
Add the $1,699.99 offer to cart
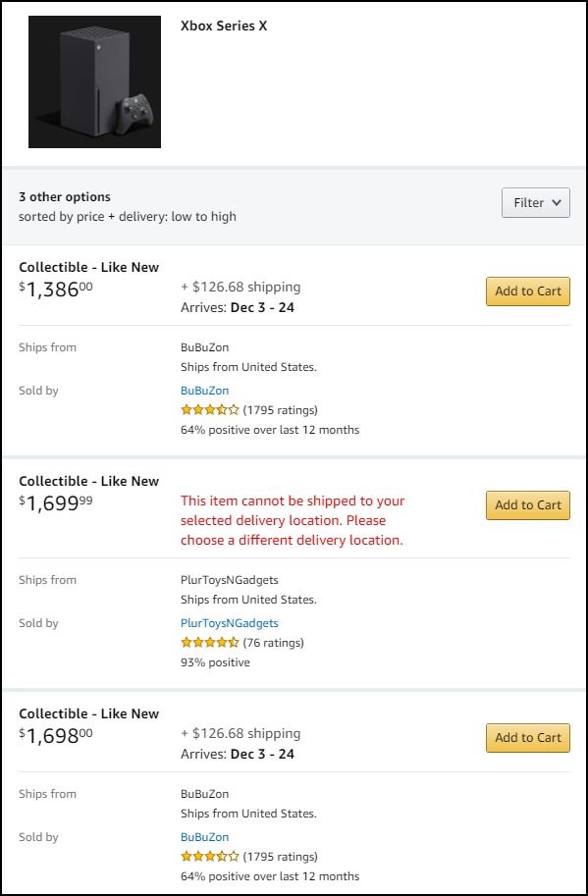tap(527, 504)
